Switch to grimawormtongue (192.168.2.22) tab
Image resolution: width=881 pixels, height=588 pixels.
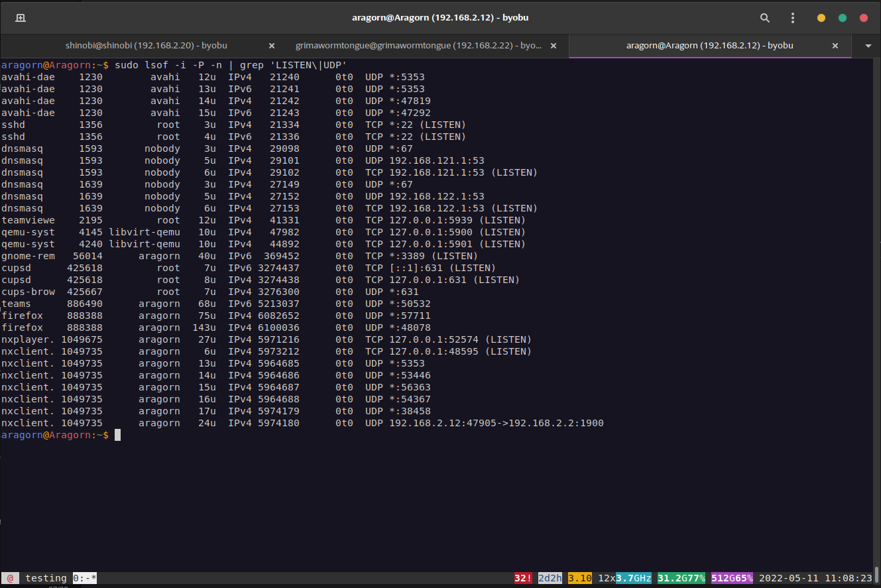pos(418,46)
